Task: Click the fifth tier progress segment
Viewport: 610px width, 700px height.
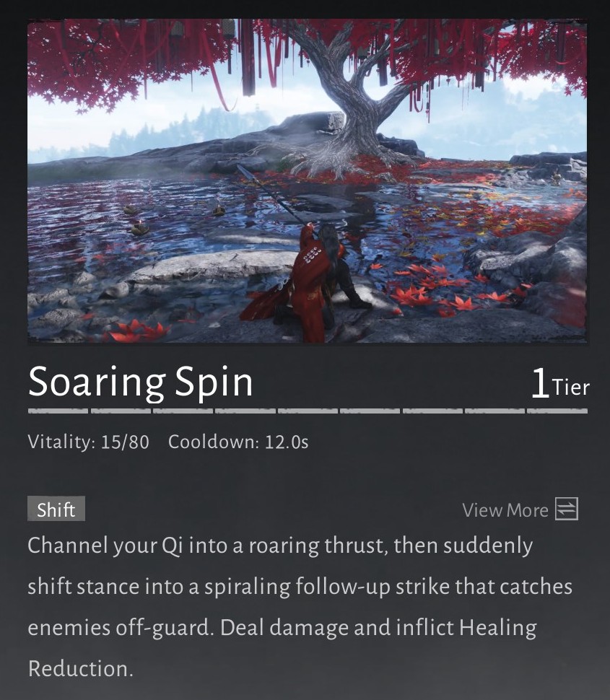Action: click(308, 411)
